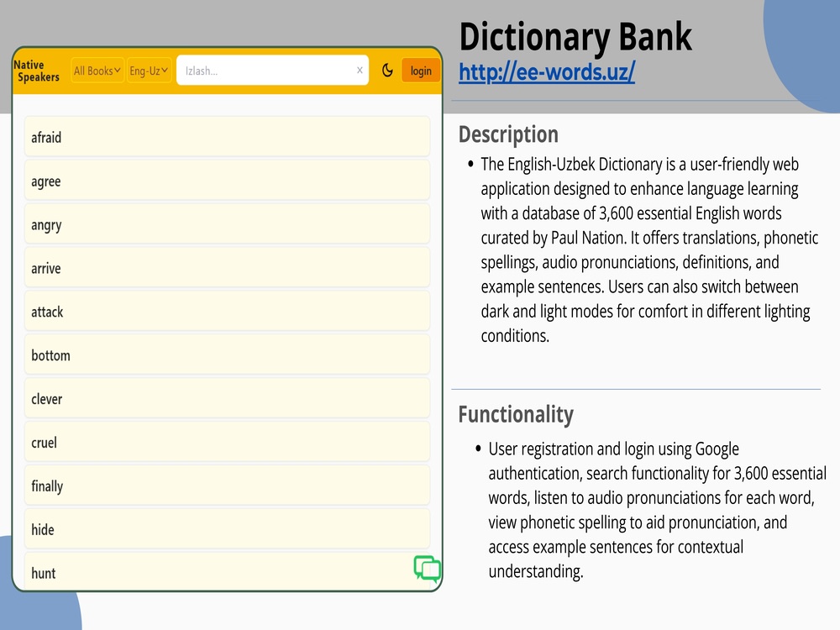Select the hide word row
Image resolution: width=840 pixels, height=630 pixels.
[227, 529]
